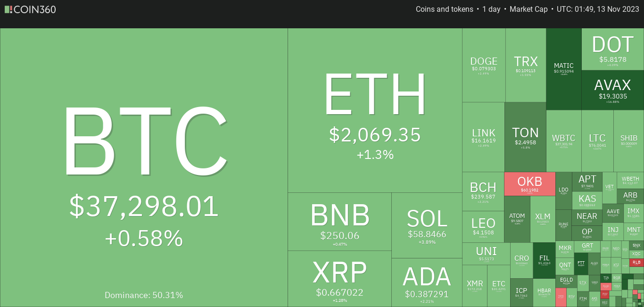This screenshot has height=307, width=644.
Task: Select the BTC tile
Action: tap(144, 167)
